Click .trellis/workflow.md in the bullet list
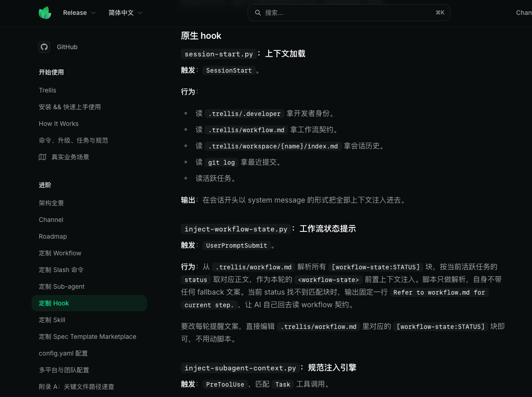This screenshot has height=397, width=532. pos(246,130)
